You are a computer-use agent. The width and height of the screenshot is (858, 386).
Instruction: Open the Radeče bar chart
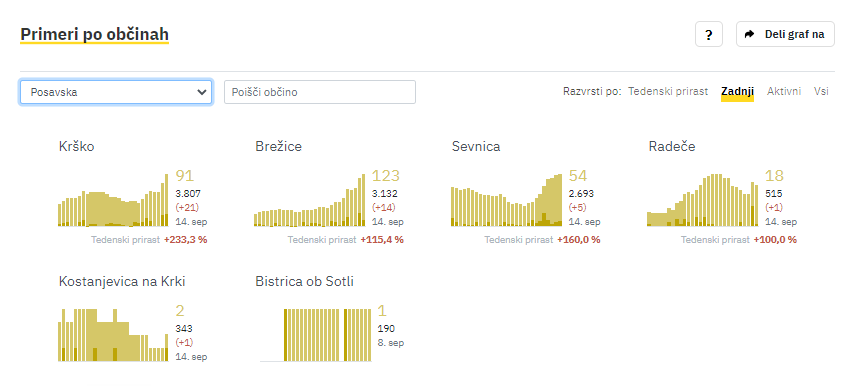[x=703, y=200]
